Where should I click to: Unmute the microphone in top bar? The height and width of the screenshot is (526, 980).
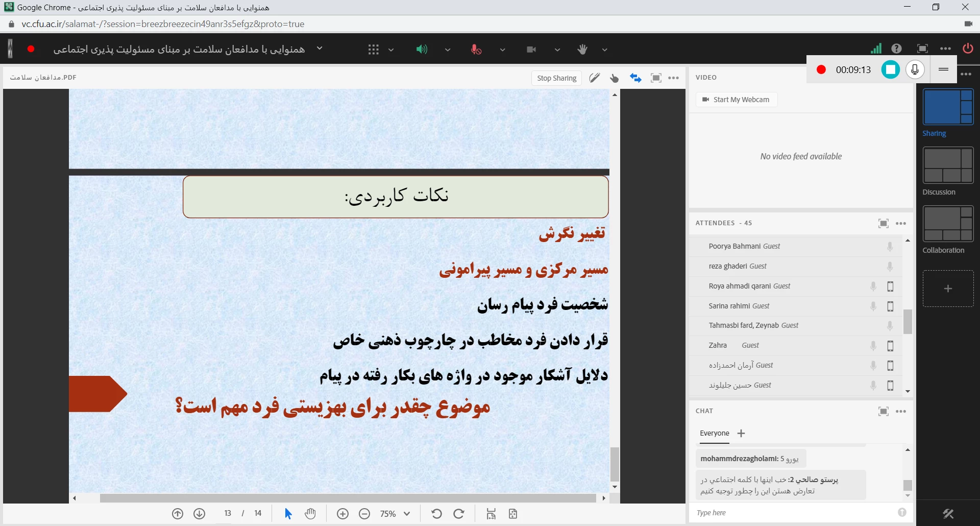[476, 50]
